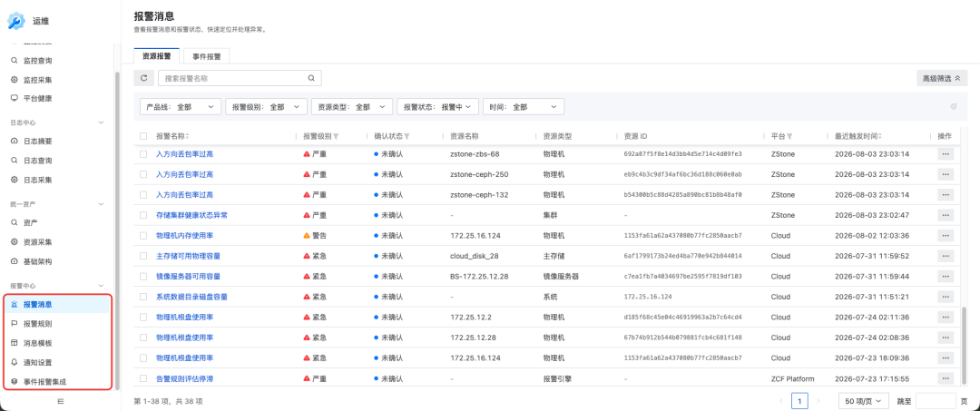Click the magnifier icon in the search box
980x411 pixels.
click(311, 78)
